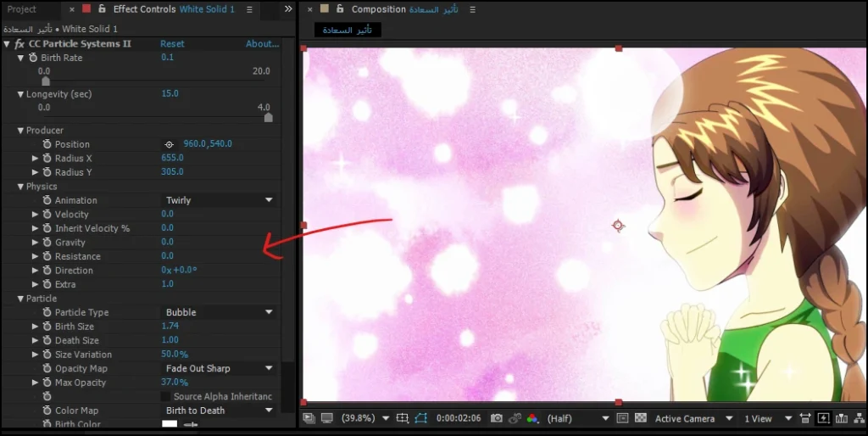Open the Active Camera view dropdown
The image size is (868, 436).
point(693,418)
